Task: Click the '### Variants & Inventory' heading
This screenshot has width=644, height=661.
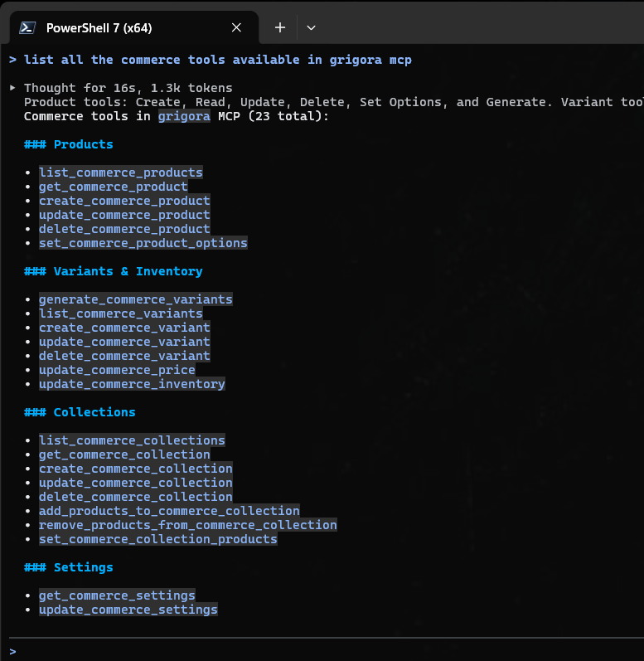Action: (x=114, y=271)
